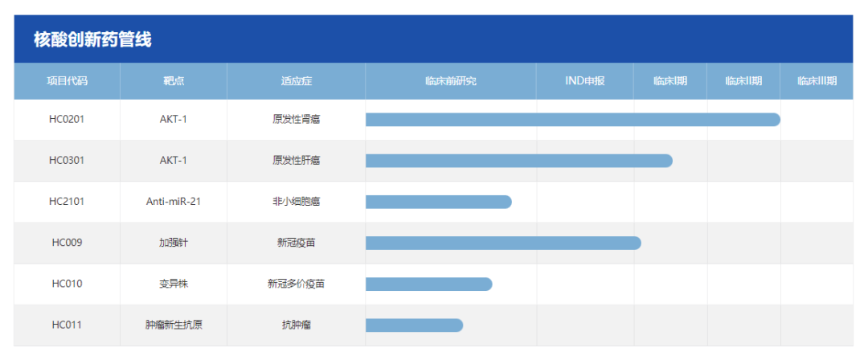Click the 肿瘤新生抗原 target cell
Image resolution: width=868 pixels, height=356 pixels.
click(174, 325)
